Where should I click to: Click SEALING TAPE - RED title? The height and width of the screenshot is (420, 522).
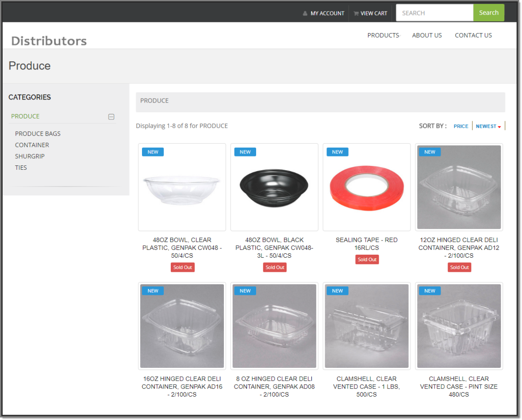click(x=367, y=244)
